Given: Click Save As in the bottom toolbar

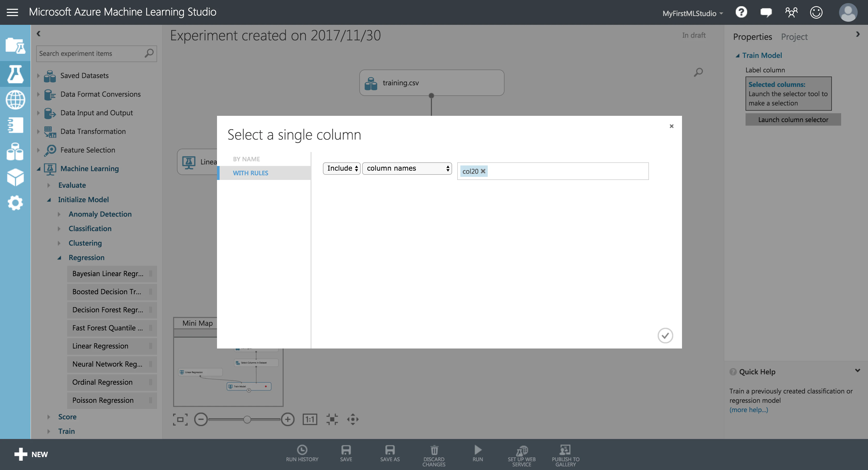Looking at the screenshot, I should pos(390,453).
